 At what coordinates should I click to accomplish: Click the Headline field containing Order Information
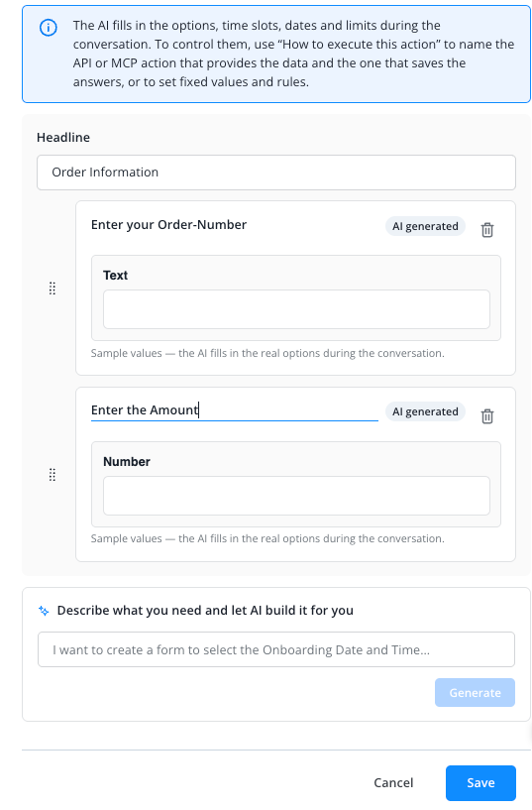(276, 173)
